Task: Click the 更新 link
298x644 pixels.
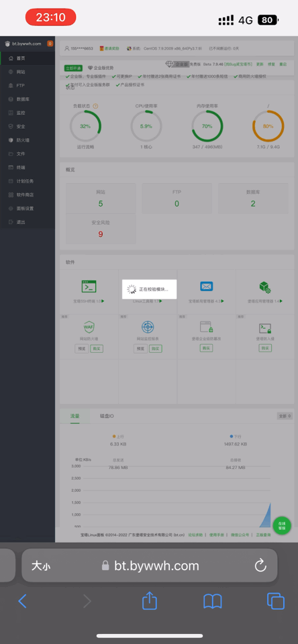Action: click(260, 64)
